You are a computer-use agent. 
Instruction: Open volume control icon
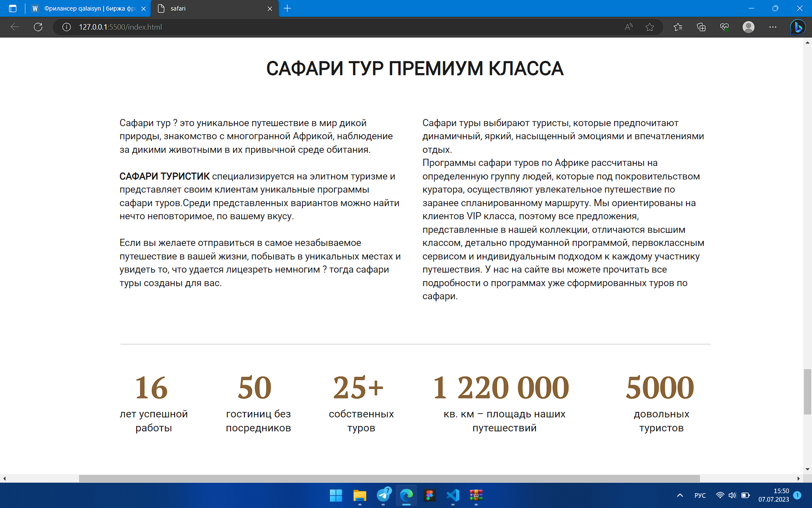(x=732, y=495)
